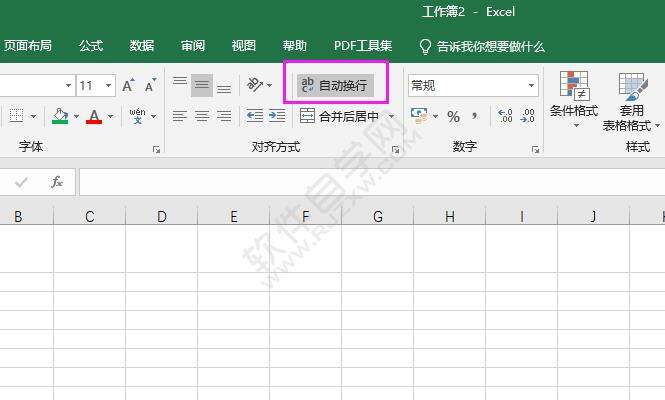Select column C header
This screenshot has height=400, width=665.
coord(89,216)
